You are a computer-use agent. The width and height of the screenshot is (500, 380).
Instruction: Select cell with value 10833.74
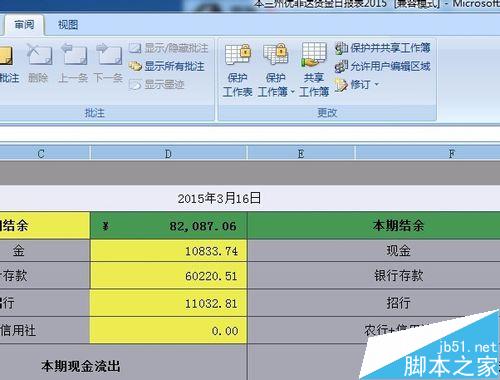point(168,251)
